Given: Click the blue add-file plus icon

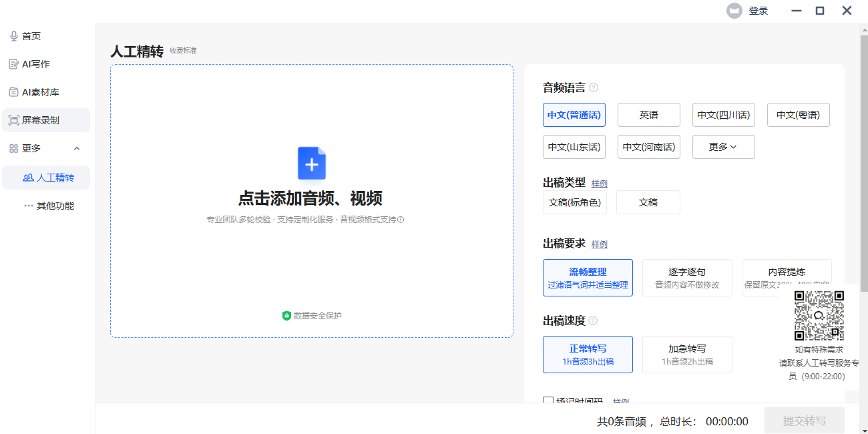Looking at the screenshot, I should click(x=312, y=164).
